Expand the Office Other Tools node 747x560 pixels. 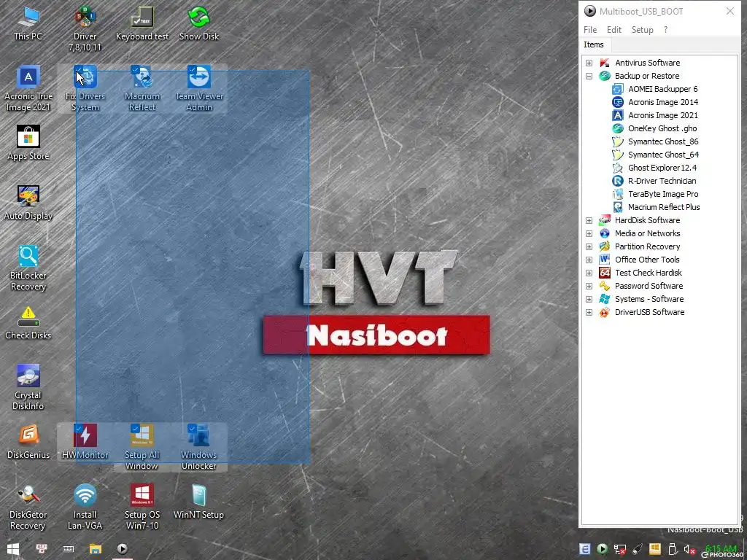[589, 260]
